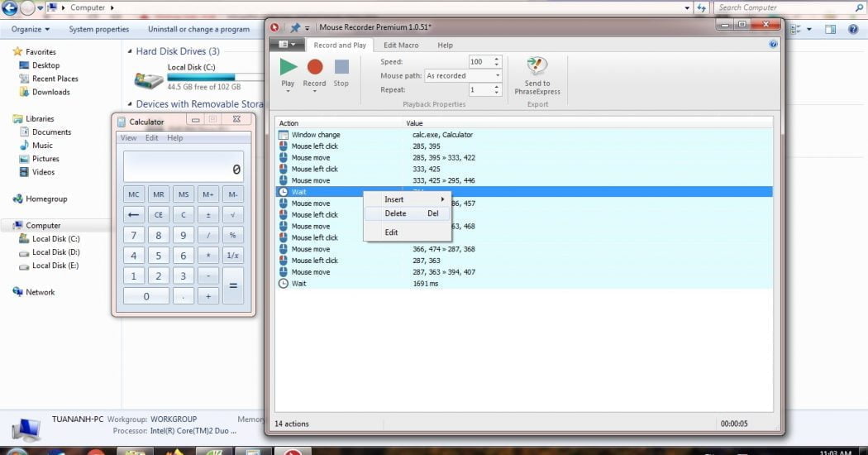Select the Window change action row

(523, 135)
